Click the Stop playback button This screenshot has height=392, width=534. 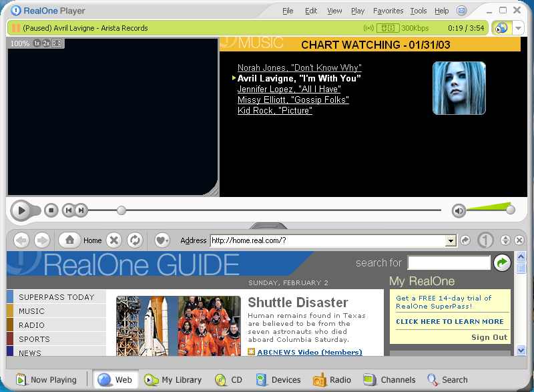51,210
